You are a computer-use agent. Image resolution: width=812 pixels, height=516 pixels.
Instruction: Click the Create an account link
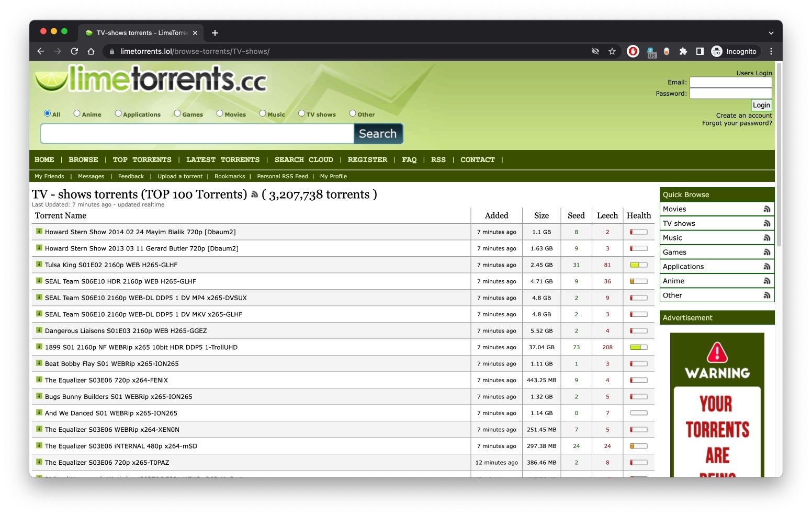[744, 116]
